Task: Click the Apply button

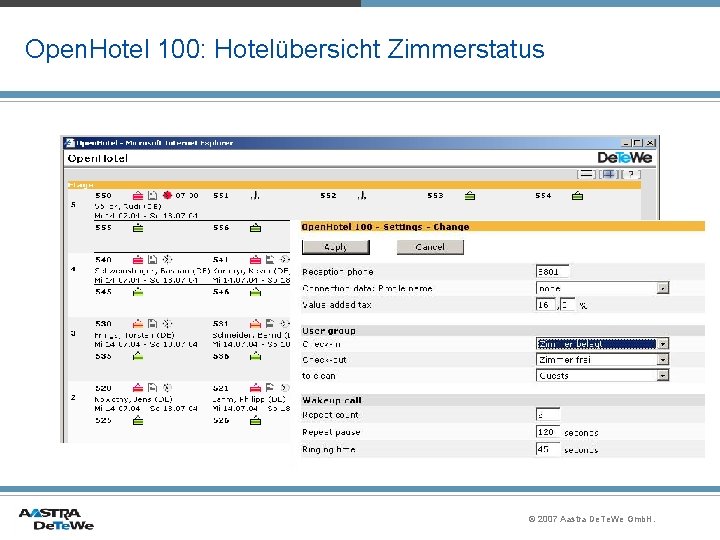Action: (336, 247)
